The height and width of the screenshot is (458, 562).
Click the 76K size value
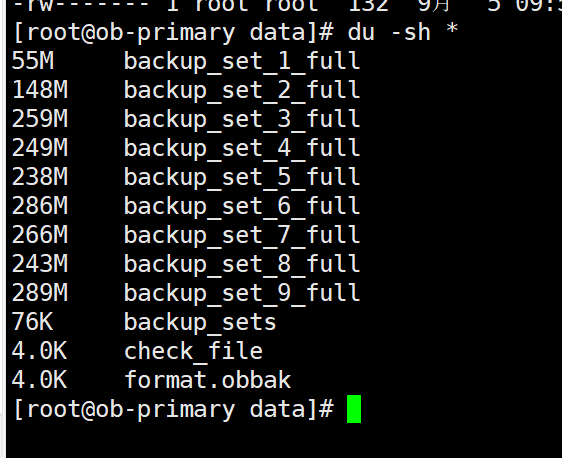click(x=33, y=322)
